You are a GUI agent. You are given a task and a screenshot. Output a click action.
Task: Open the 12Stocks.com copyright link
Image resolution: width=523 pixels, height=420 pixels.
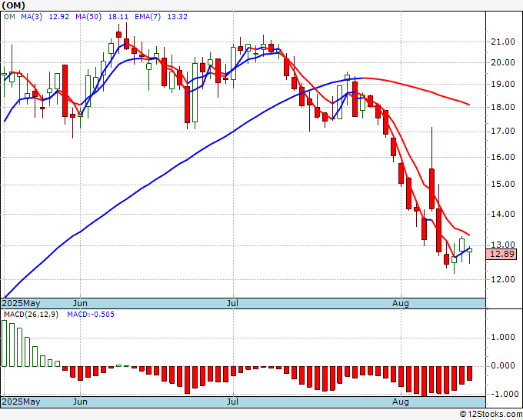[x=491, y=415]
